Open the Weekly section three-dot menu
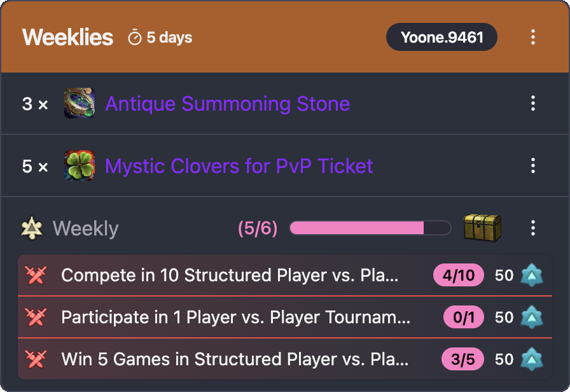 click(x=533, y=228)
